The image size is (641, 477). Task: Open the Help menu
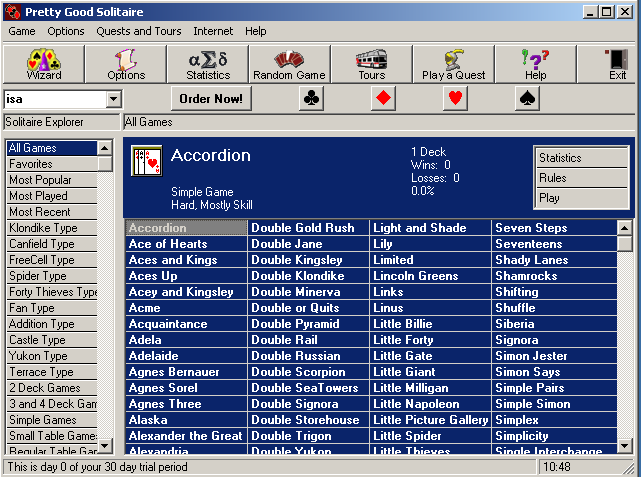pyautogui.click(x=256, y=31)
